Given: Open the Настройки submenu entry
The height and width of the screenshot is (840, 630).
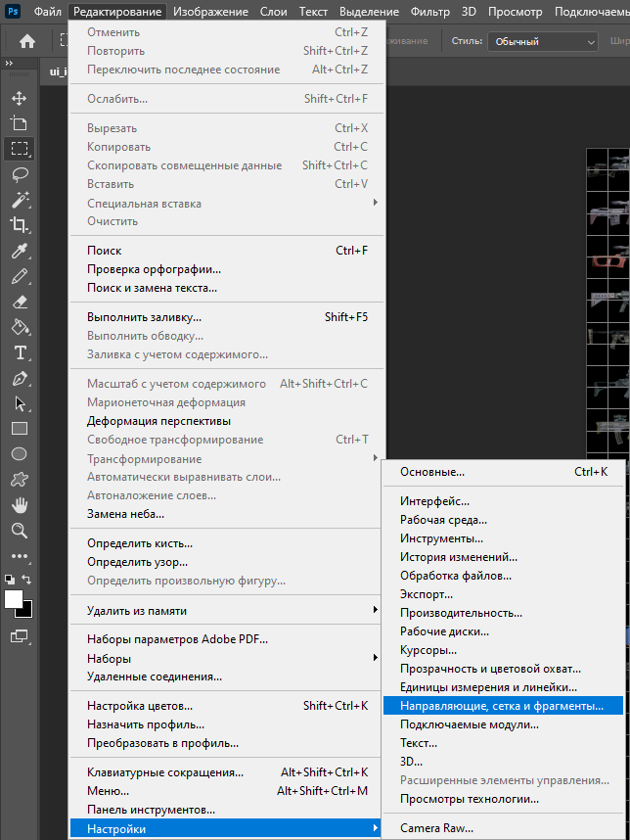Looking at the screenshot, I should point(227,829).
